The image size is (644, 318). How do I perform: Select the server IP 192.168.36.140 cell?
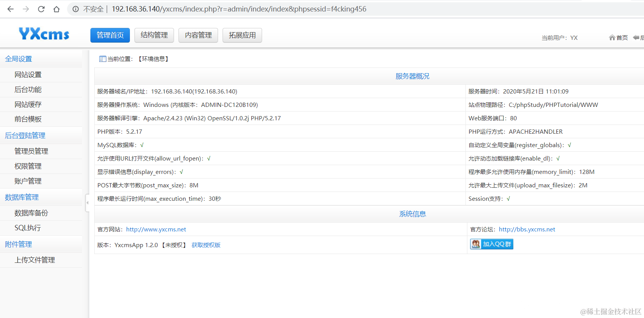[280, 92]
